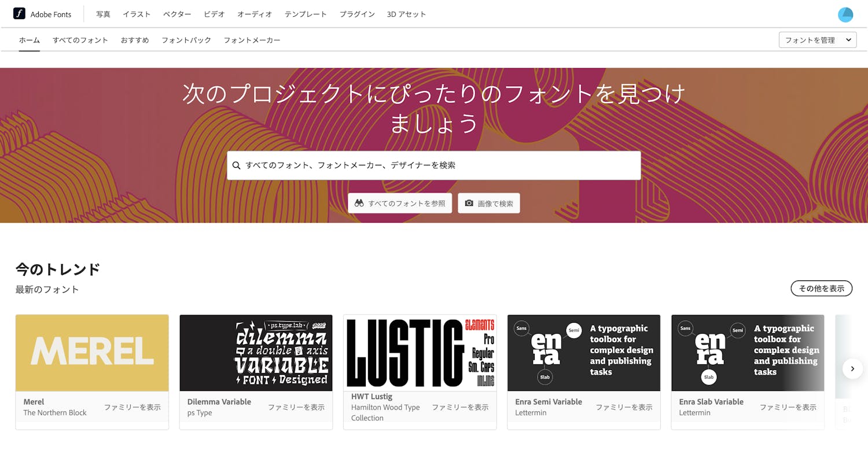
Task: Open the テンプレート menu item
Action: (306, 14)
